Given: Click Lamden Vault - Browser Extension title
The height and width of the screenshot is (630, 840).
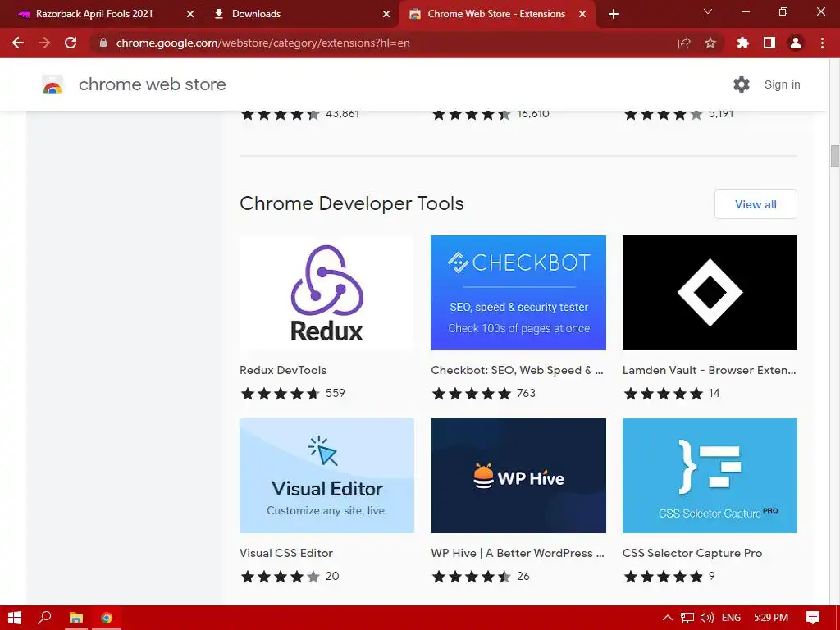Looking at the screenshot, I should click(710, 370).
